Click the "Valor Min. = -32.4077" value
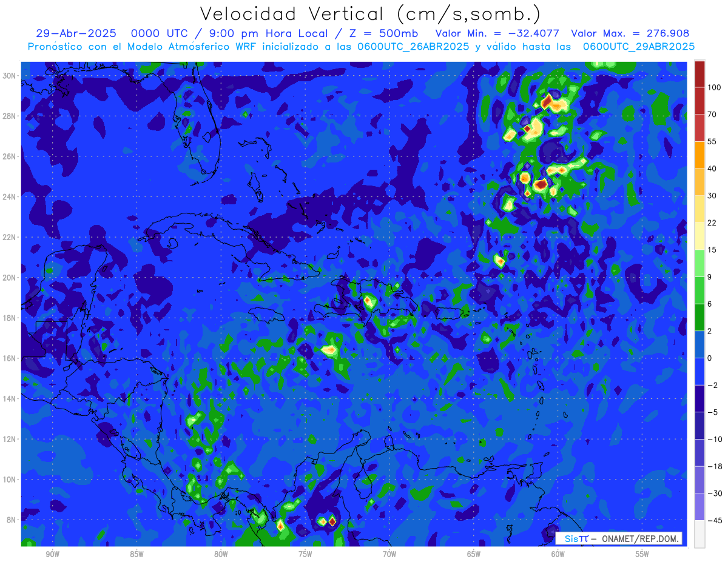 click(497, 33)
